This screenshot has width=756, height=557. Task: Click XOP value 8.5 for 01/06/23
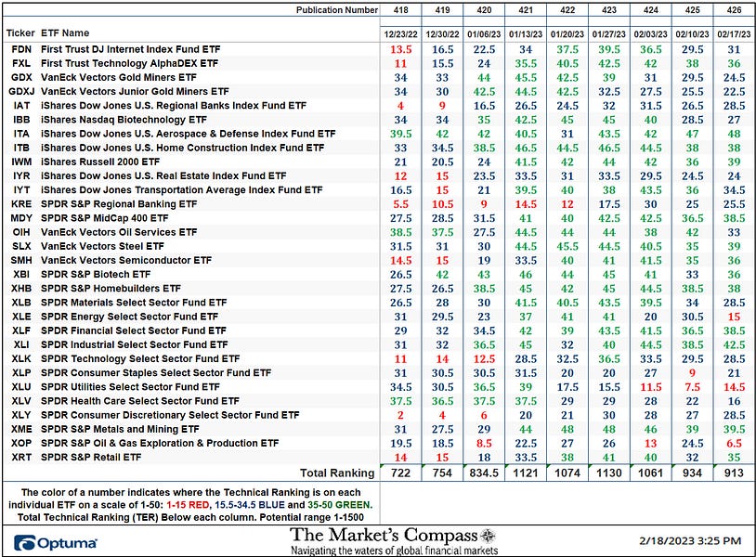(x=484, y=443)
